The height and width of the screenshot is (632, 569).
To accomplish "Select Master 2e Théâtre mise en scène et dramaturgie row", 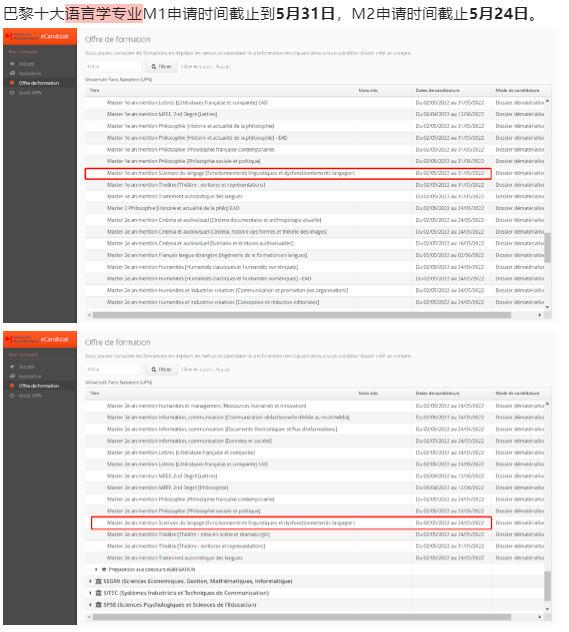I will click(x=315, y=534).
